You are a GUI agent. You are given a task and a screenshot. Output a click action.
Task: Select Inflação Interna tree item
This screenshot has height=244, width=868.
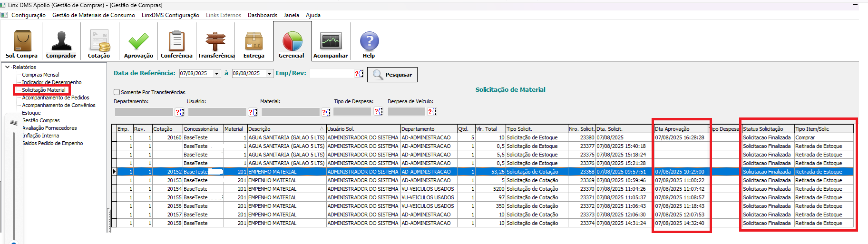click(x=40, y=136)
